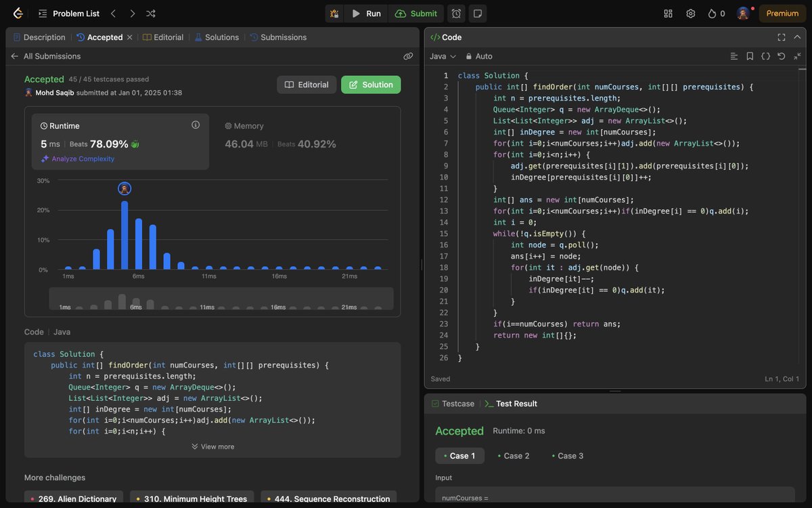Auto-format code with the braces icon
Screen dimensions: 812x508
click(765, 56)
